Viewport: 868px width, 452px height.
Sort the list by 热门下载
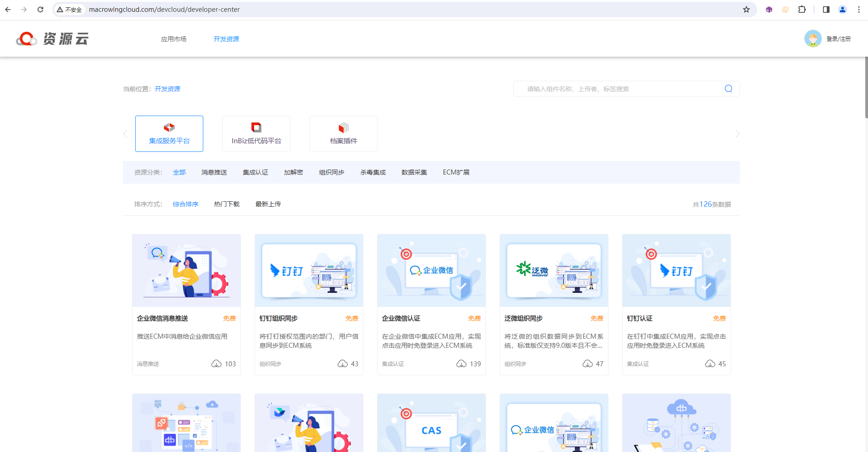click(227, 204)
